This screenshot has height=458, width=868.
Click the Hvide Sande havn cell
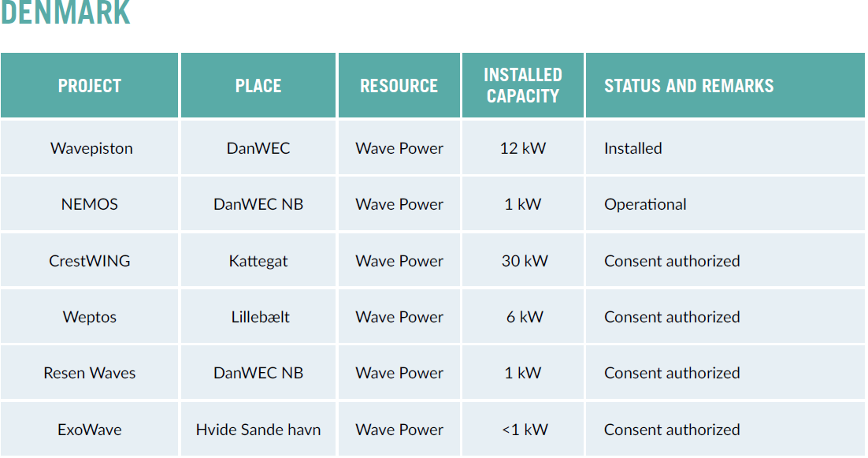click(258, 430)
